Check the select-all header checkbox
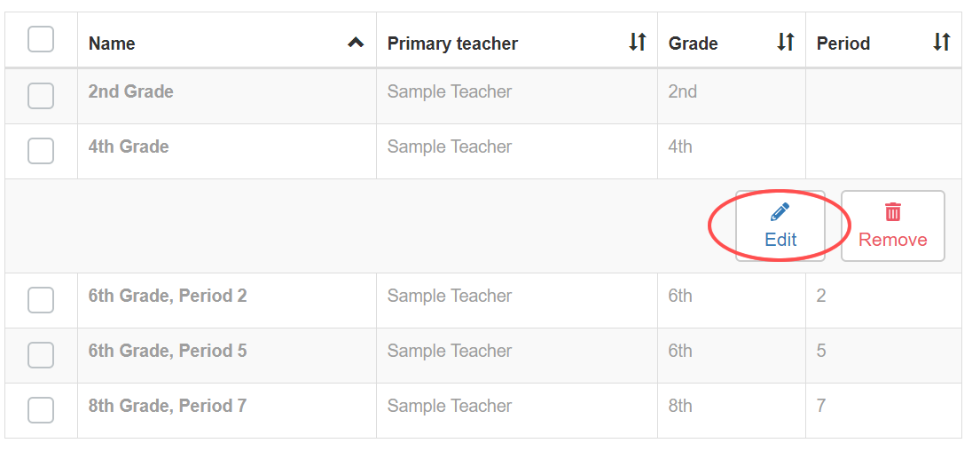Viewport: 980px width, 451px height. (x=41, y=39)
